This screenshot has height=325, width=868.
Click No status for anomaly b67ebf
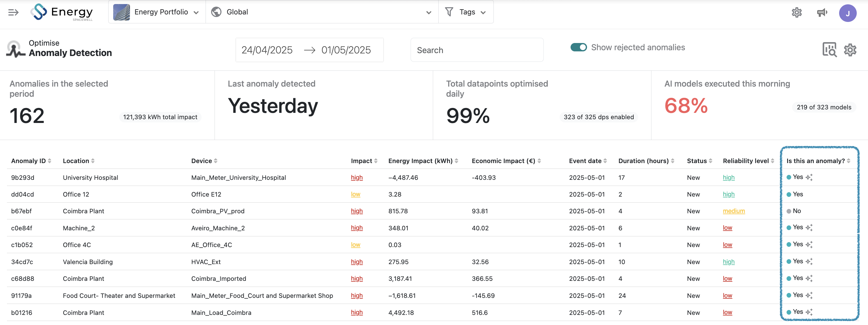794,211
